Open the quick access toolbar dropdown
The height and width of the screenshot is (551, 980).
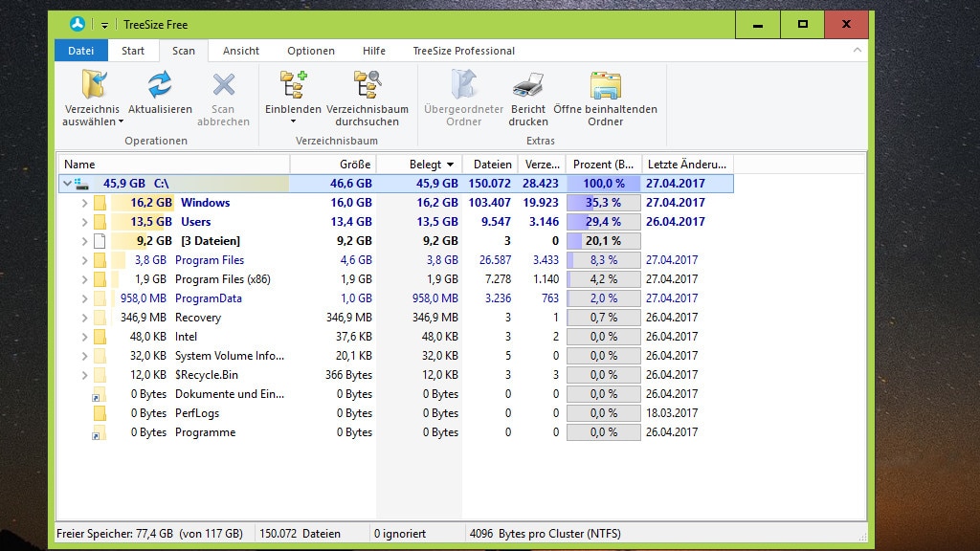pos(104,26)
